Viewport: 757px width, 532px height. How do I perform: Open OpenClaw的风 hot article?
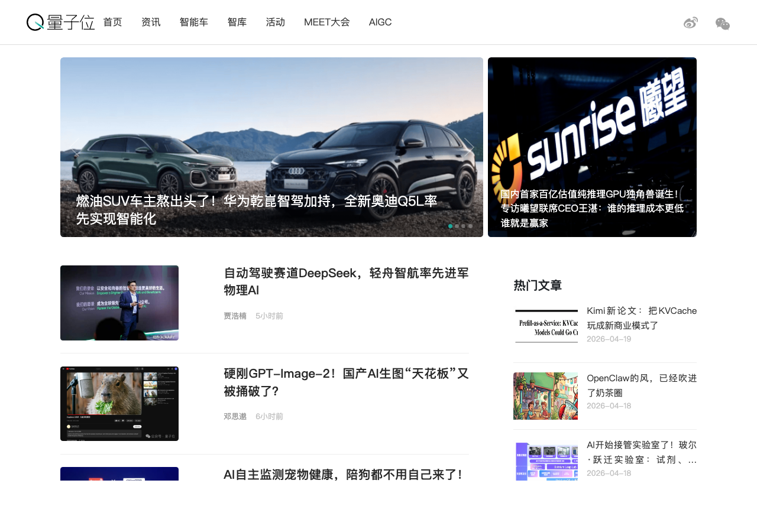[x=642, y=385]
